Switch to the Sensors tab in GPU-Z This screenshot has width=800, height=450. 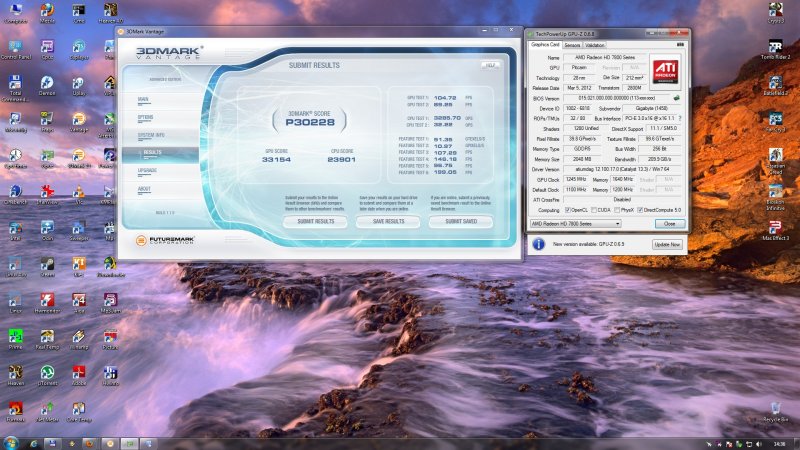click(x=572, y=45)
